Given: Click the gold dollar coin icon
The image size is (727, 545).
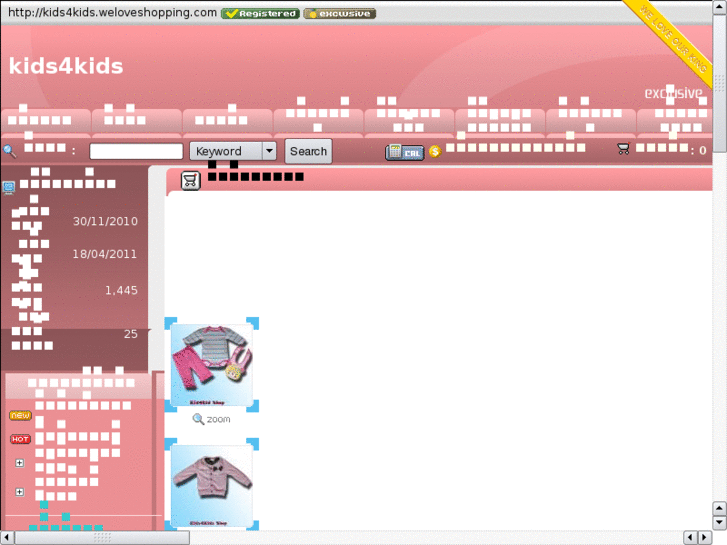Looking at the screenshot, I should click(434, 151).
